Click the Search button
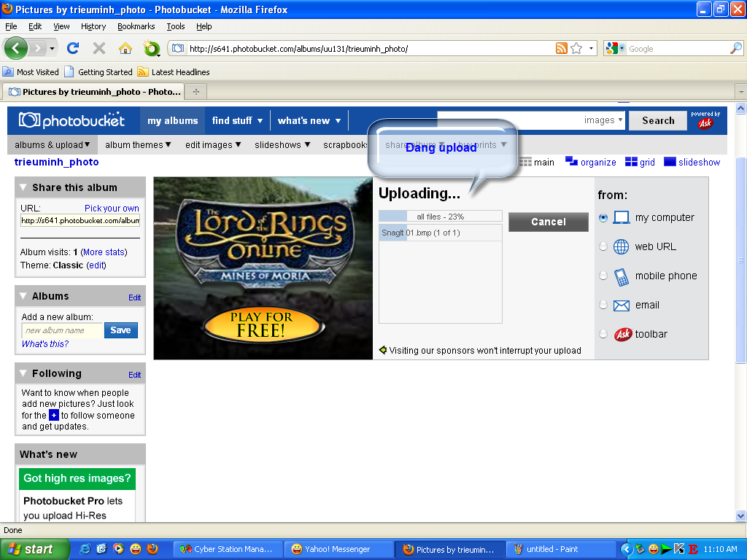Image resolution: width=747 pixels, height=560 pixels. pyautogui.click(x=658, y=120)
